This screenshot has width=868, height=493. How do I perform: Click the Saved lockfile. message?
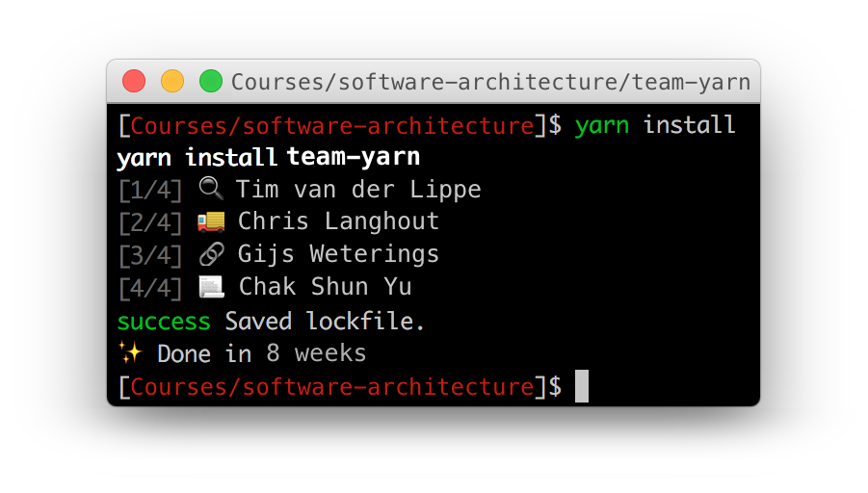pos(325,321)
